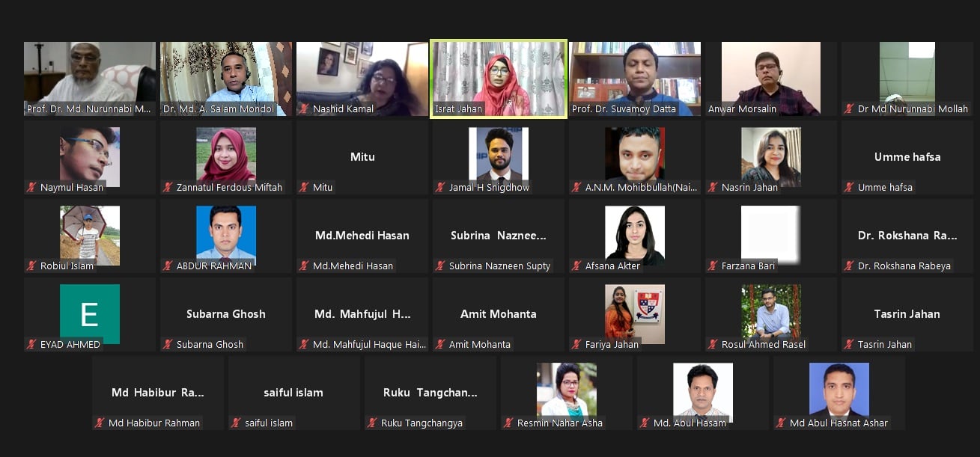
Task: Click muted mic icon beside Tasrin Jahan
Action: pos(849,345)
